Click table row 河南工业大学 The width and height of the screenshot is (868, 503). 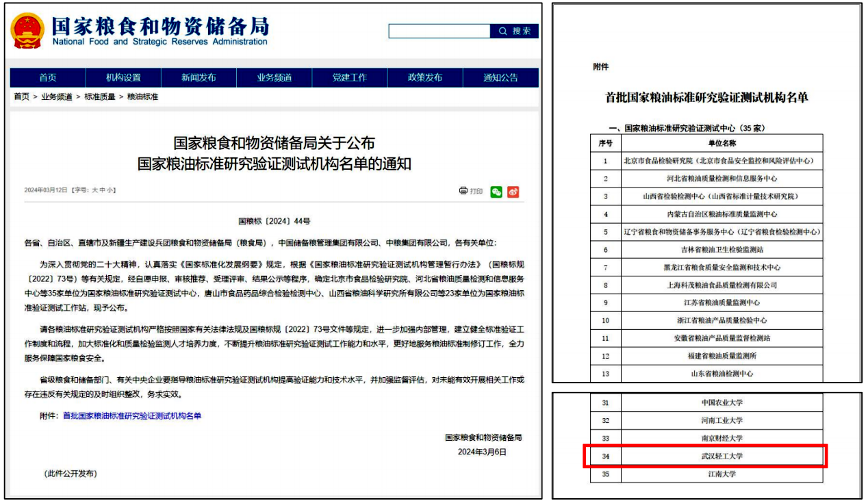click(706, 421)
